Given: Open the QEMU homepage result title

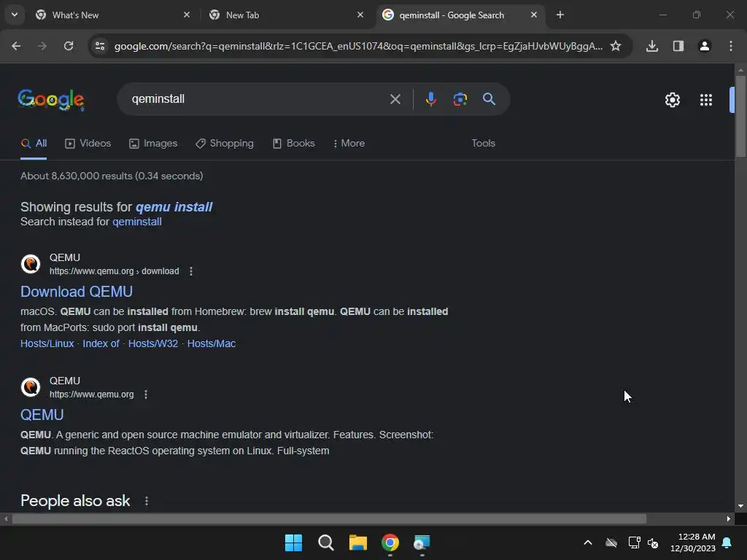Looking at the screenshot, I should 42,415.
